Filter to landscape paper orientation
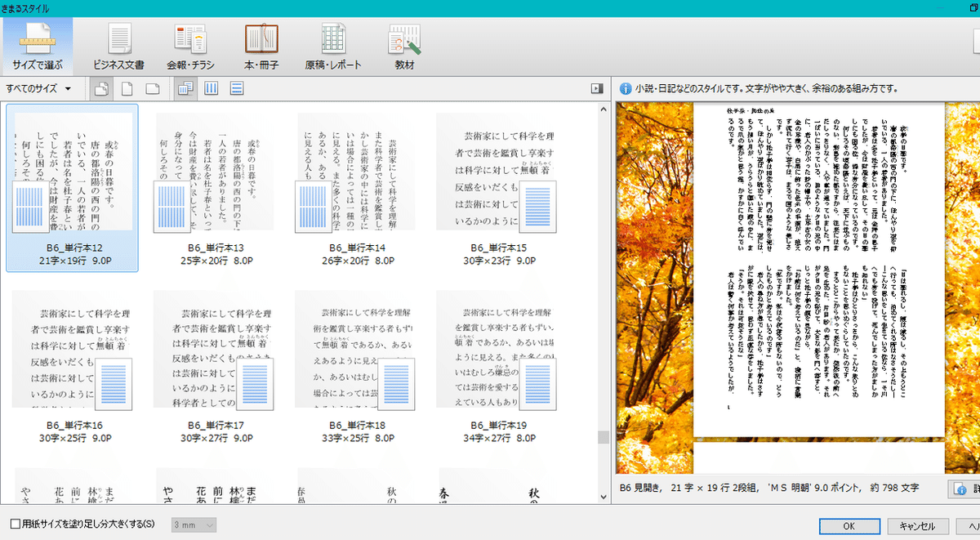Viewport: 980px width, 540px height. pyautogui.click(x=152, y=88)
